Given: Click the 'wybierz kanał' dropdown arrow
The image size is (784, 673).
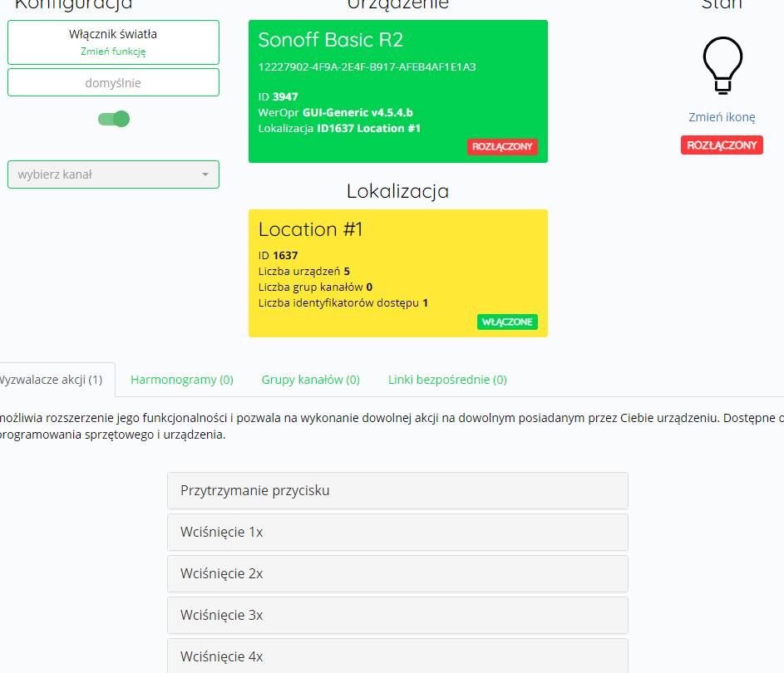Looking at the screenshot, I should point(205,174).
